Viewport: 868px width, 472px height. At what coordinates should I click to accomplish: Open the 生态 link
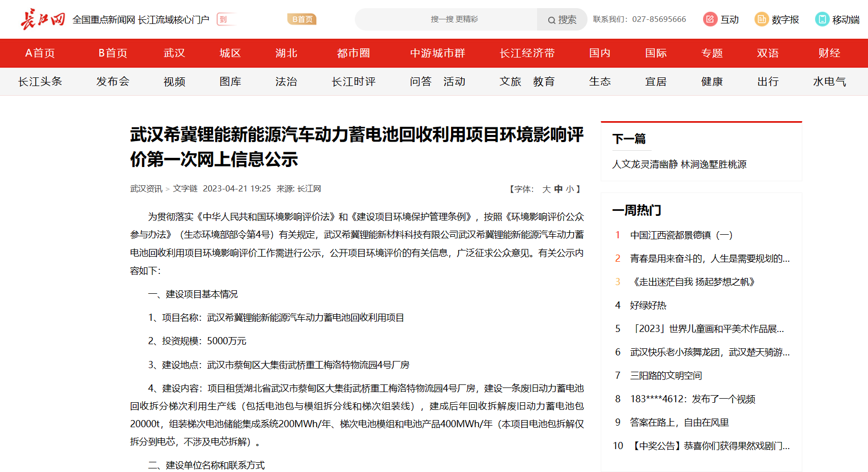(x=600, y=81)
